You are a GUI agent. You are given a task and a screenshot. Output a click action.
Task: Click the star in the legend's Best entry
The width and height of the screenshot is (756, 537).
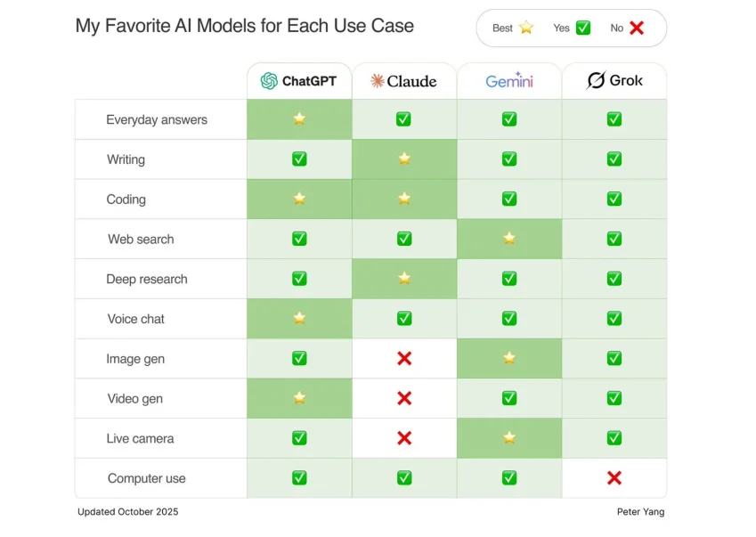point(526,28)
